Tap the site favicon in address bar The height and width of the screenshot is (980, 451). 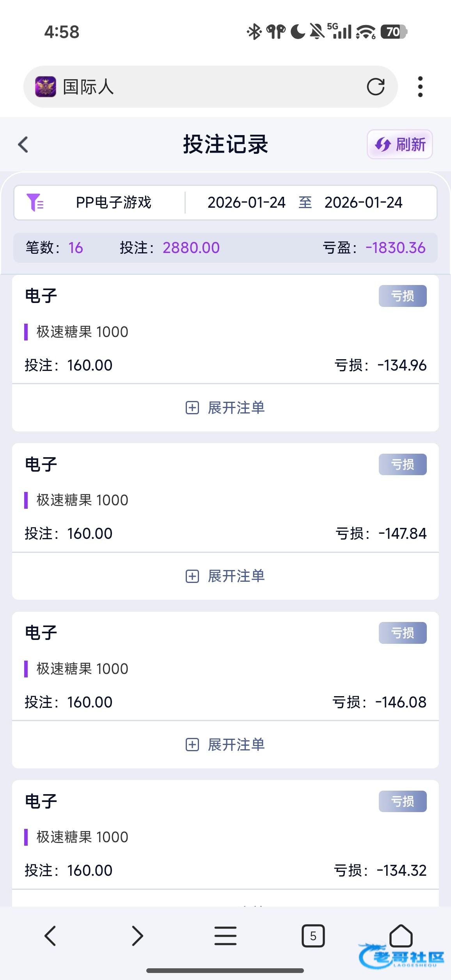click(x=46, y=87)
